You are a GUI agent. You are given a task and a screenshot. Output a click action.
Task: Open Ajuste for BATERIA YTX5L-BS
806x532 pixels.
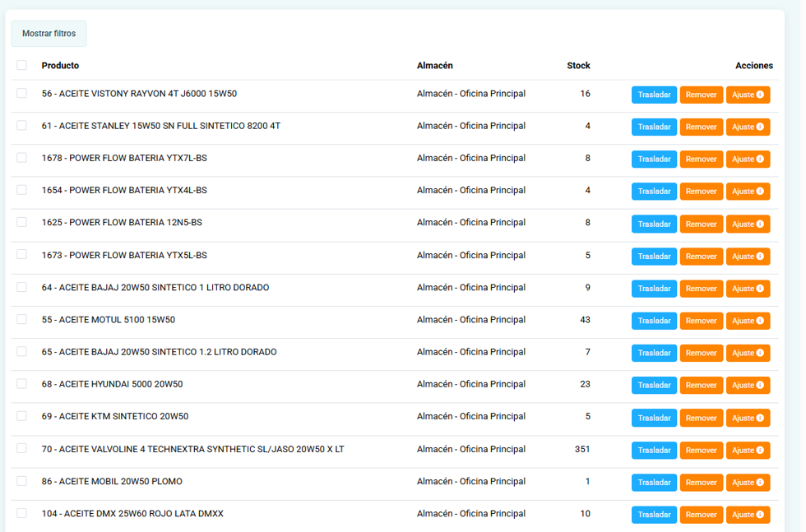tap(748, 257)
